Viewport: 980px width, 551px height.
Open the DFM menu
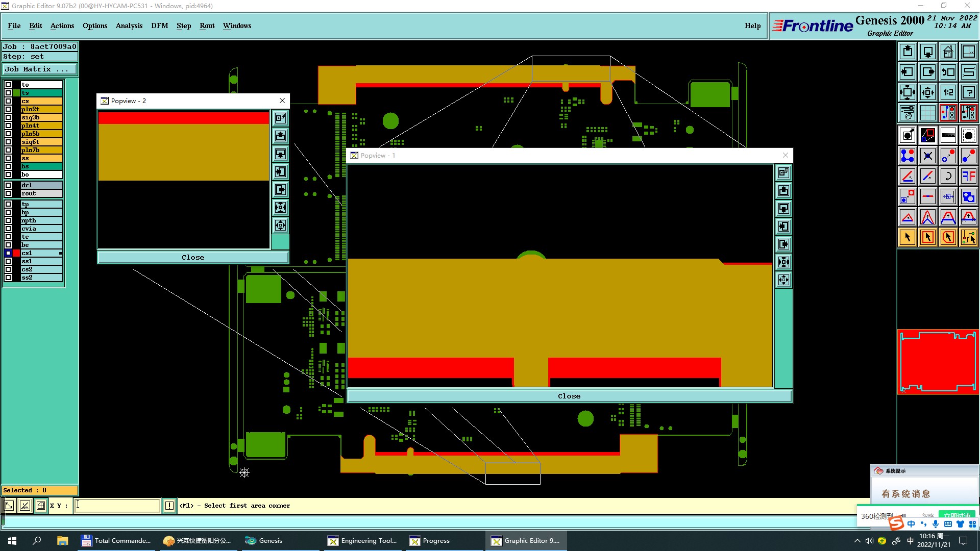point(159,26)
